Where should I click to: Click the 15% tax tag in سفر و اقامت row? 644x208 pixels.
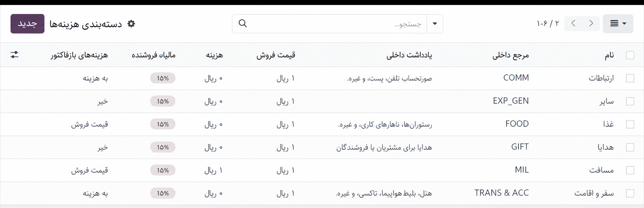point(163,193)
